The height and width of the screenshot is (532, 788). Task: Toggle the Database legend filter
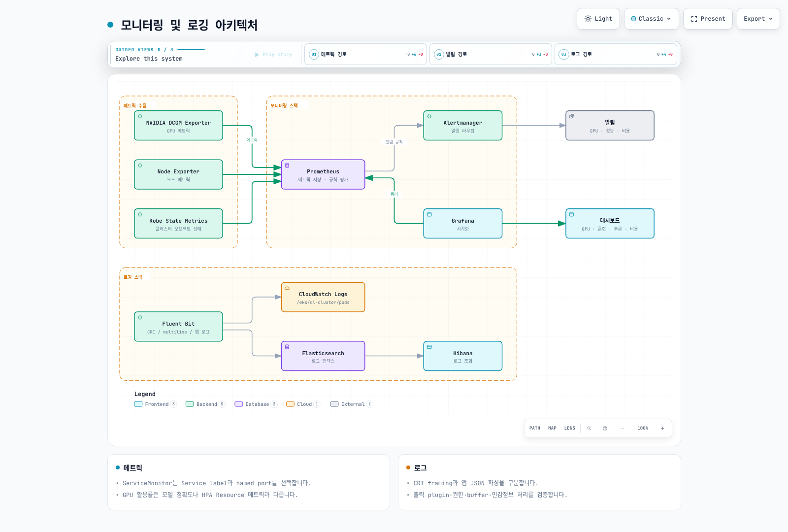256,404
